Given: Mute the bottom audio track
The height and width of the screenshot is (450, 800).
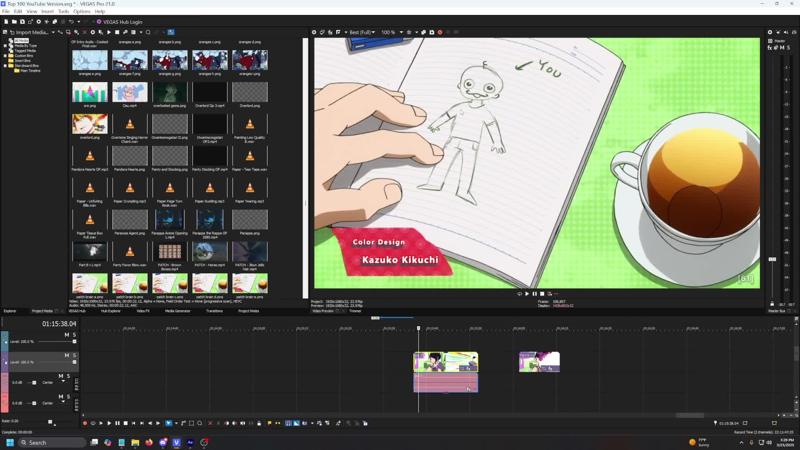Looking at the screenshot, I should 61,396.
